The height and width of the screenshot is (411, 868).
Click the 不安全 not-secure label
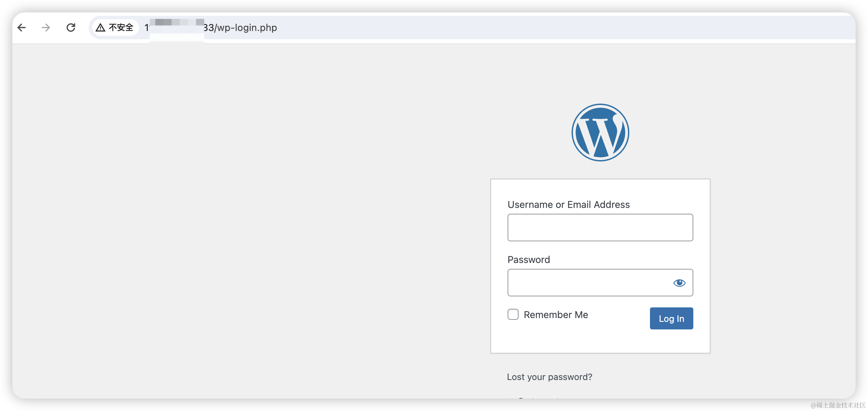(121, 28)
